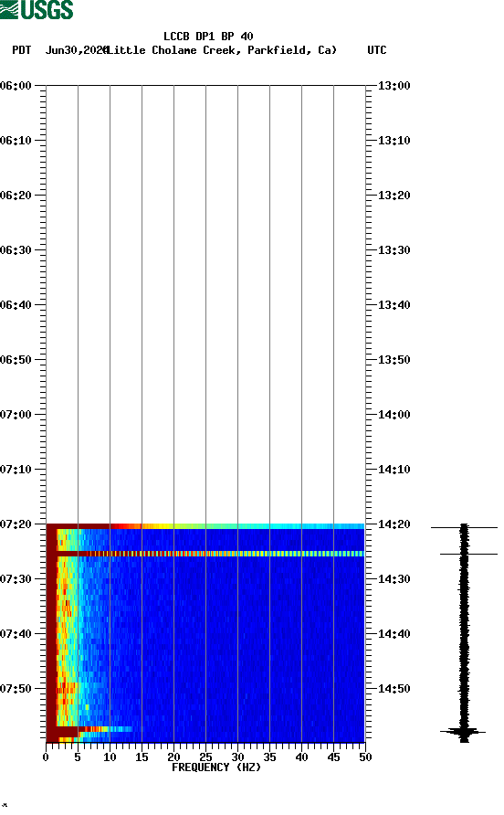Click the 06:50 PDT time label
The image size is (504, 815).
point(16,360)
